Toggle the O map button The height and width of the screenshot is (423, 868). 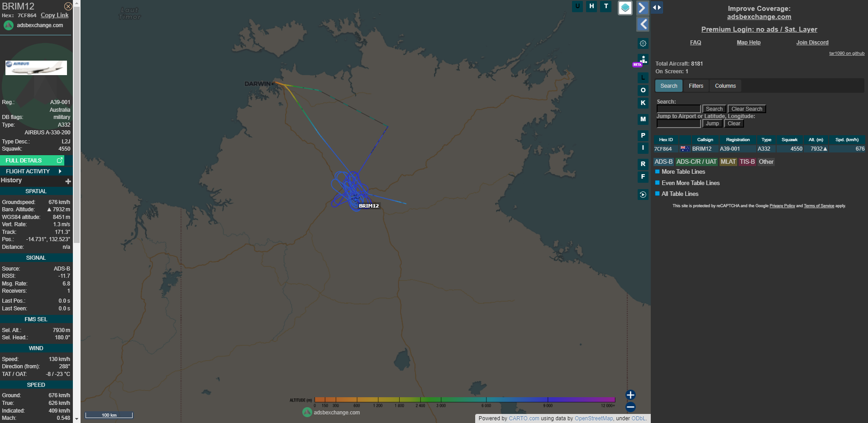tap(643, 90)
